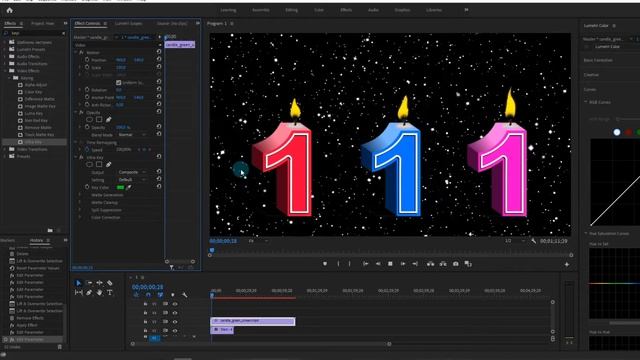Image resolution: width=640 pixels, height=360 pixels.
Task: Open Comparison View in Program monitor
Action: 468,264
